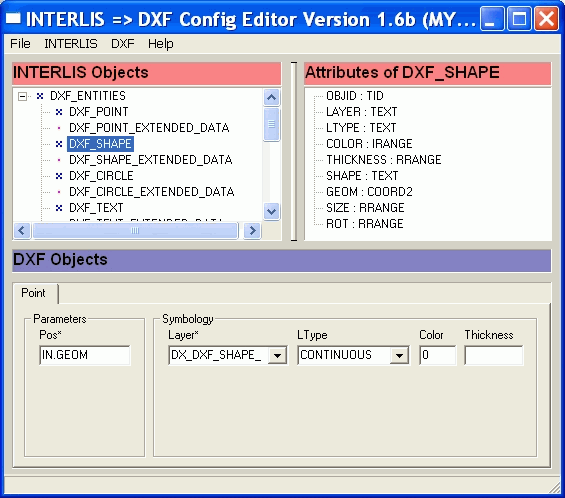This screenshot has width=565, height=498.
Task: Click the dot icon beside DXF_POINT_EXTENDED_DATA
Action: (59, 128)
